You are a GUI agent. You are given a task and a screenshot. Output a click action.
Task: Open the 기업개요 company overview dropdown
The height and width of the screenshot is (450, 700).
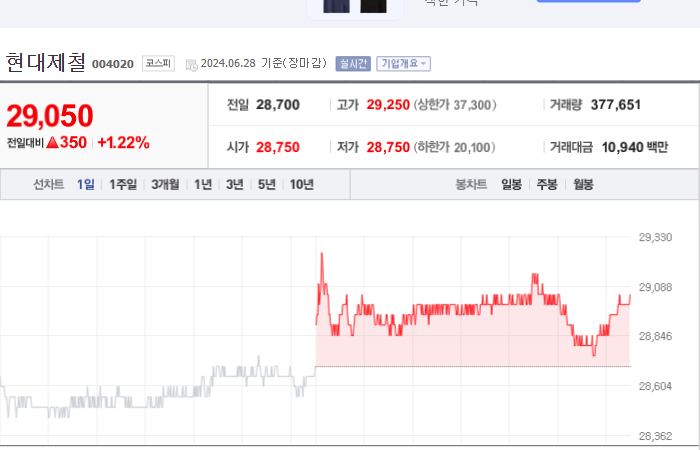coord(403,63)
